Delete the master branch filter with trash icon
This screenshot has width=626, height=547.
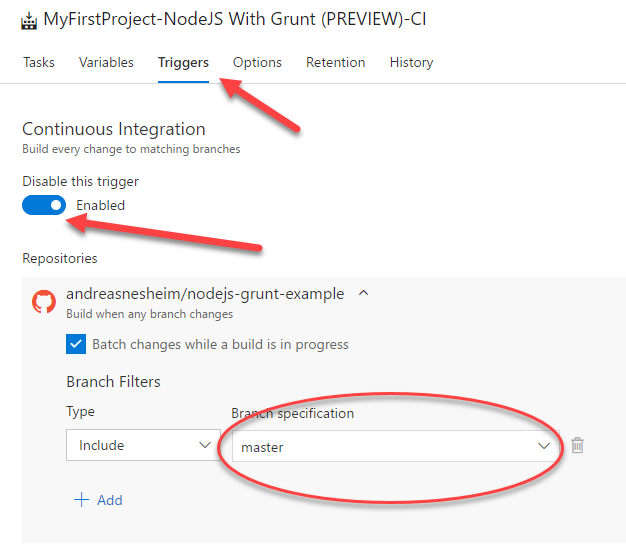577,445
